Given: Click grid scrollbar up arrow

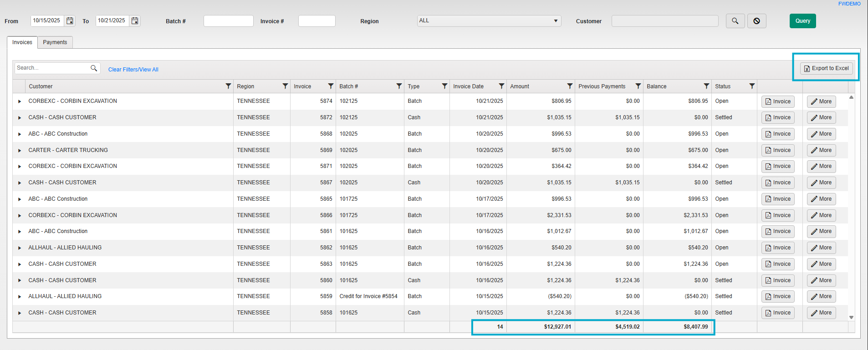Looking at the screenshot, I should [851, 97].
